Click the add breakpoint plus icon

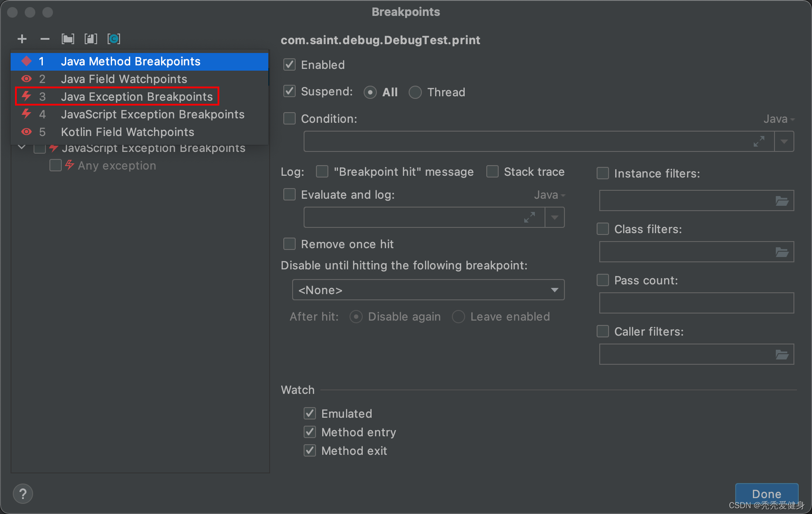click(22, 39)
